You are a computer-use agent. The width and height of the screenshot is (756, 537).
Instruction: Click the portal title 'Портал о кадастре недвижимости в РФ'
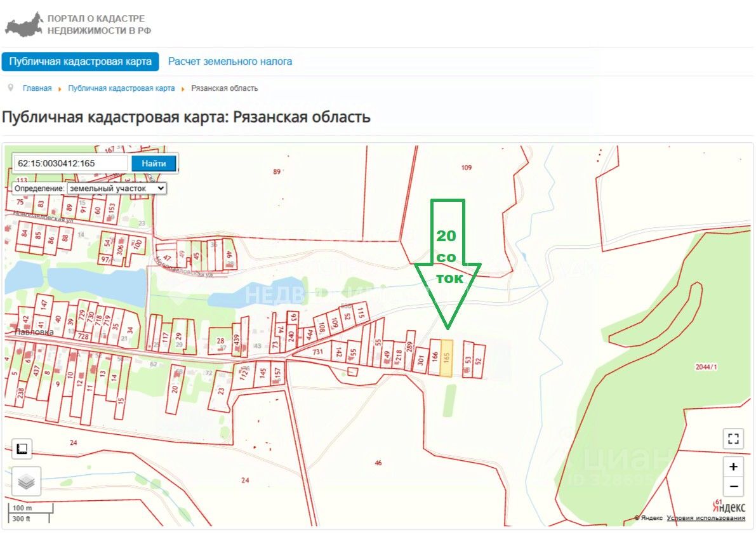pos(99,25)
